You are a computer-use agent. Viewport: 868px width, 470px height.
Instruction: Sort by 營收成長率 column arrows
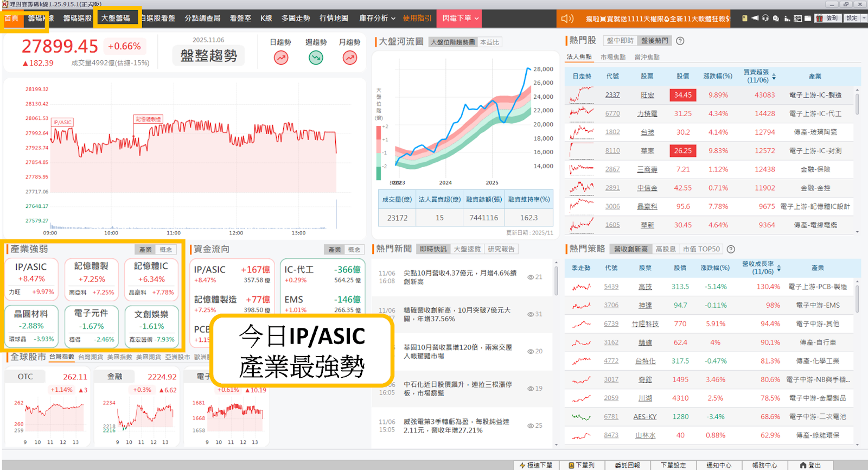(x=779, y=268)
